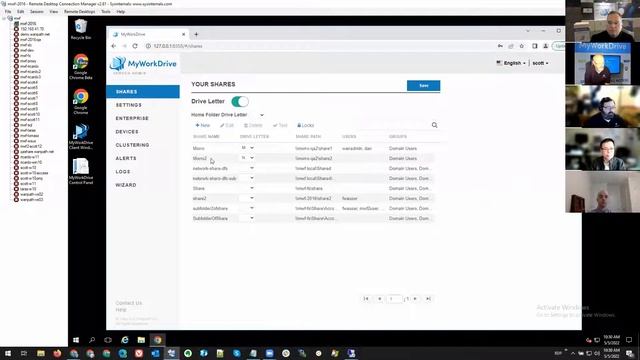Open Home Folder Drive Letter dropdown
This screenshot has width=640, height=360.
[262, 115]
